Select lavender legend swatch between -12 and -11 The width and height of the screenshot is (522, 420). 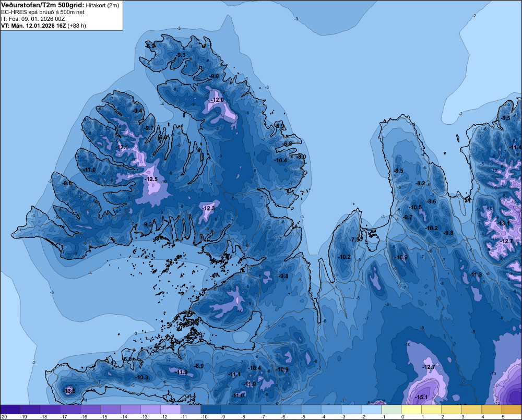click(x=171, y=410)
